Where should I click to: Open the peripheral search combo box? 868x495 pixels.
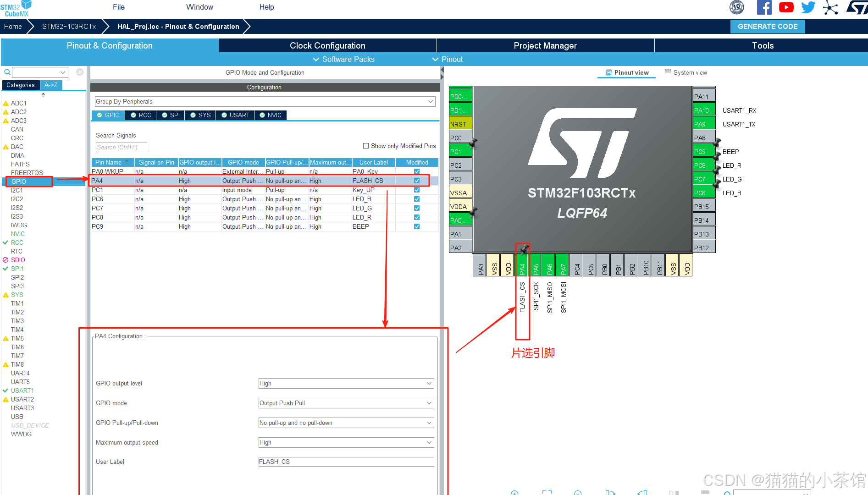[40, 72]
